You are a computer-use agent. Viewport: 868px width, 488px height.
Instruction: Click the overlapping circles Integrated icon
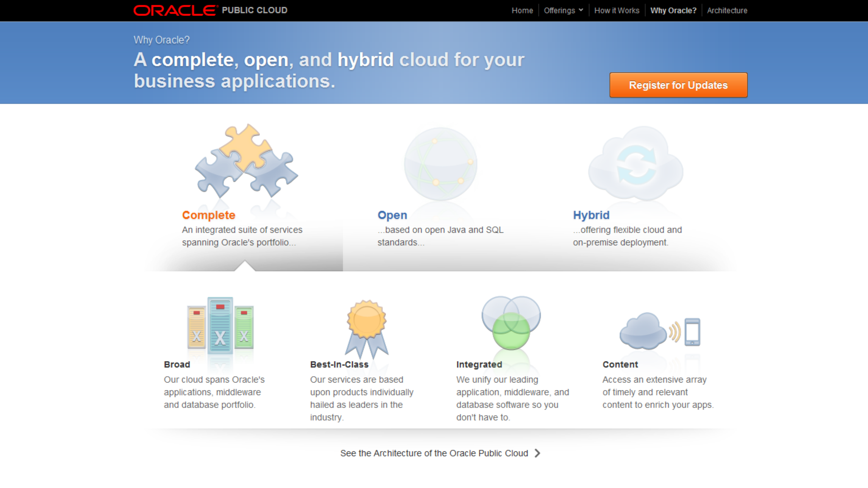pyautogui.click(x=511, y=323)
